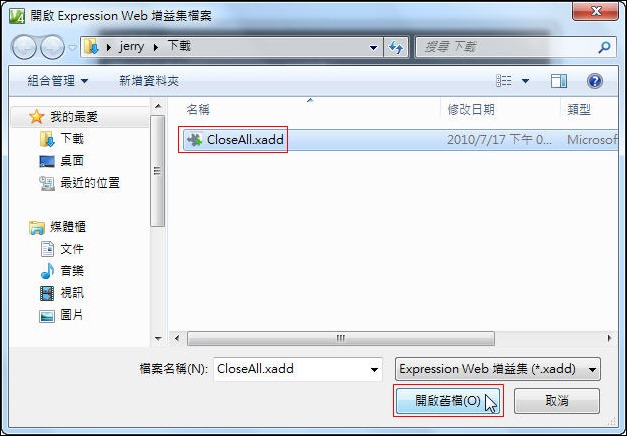Click 新增資料夾 in the toolbar

point(149,81)
